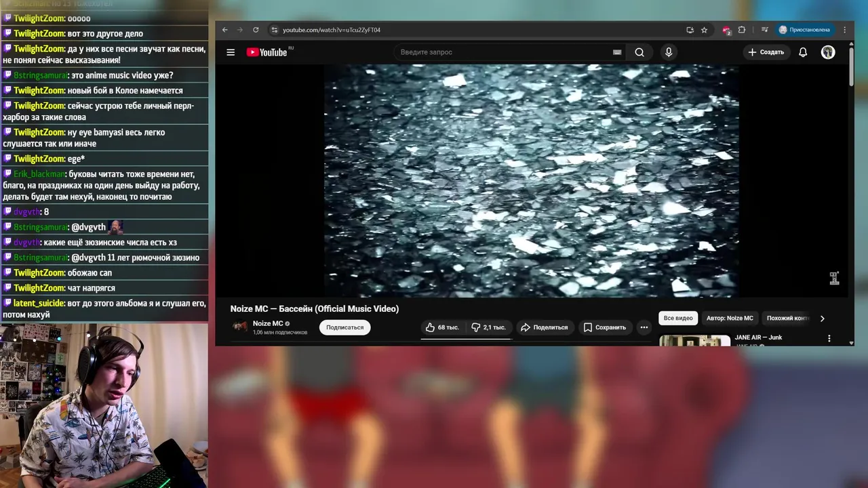Bookmark this page with the star
The image size is (868, 488).
click(704, 30)
